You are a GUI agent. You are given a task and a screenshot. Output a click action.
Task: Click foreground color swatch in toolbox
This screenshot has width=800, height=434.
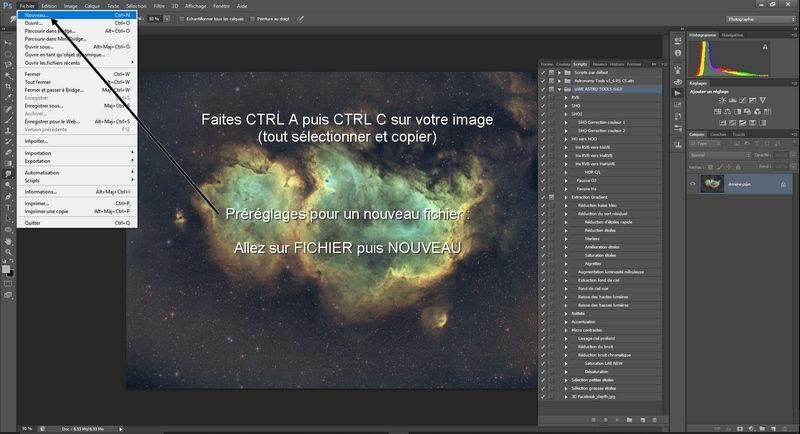pyautogui.click(x=6, y=269)
